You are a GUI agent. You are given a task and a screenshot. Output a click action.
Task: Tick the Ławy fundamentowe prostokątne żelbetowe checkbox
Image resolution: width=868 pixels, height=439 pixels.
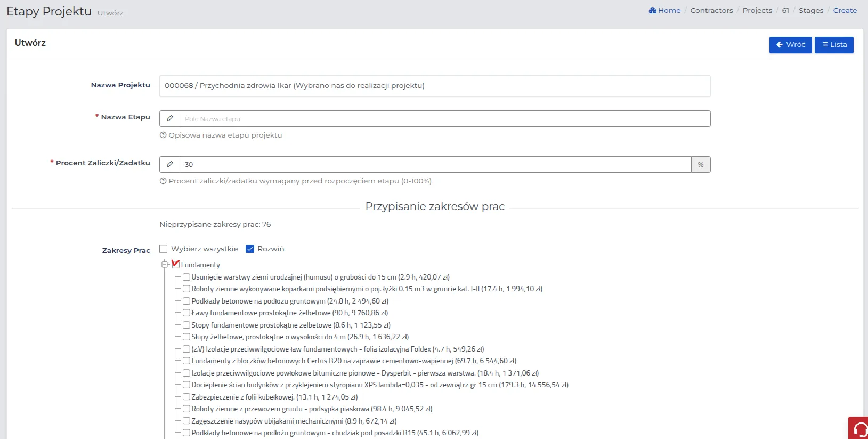pyautogui.click(x=186, y=313)
